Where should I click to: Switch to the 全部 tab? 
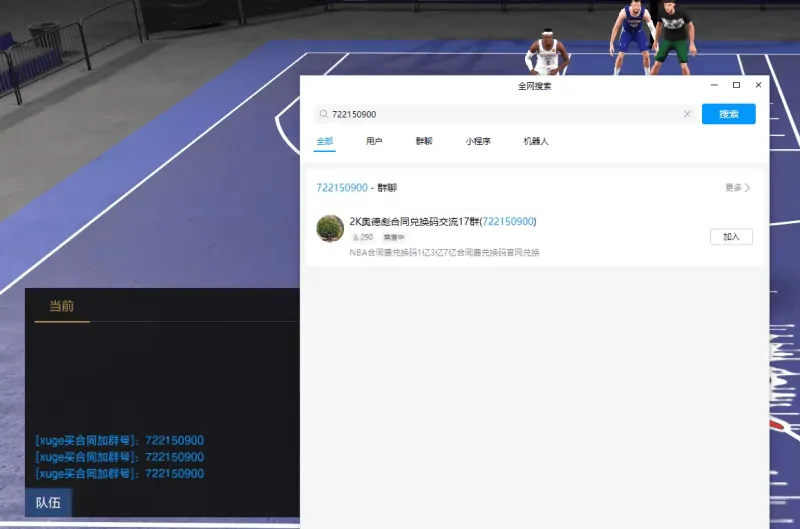coord(324,142)
